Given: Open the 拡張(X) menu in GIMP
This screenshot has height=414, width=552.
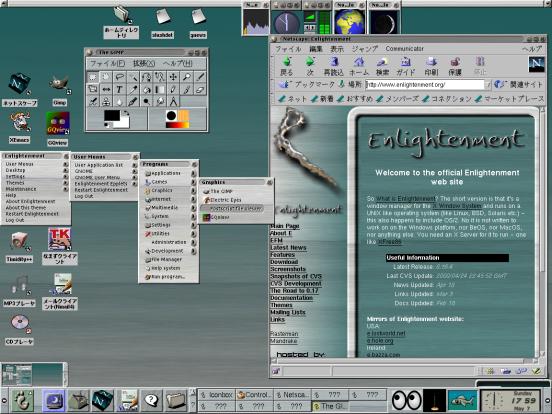Looking at the screenshot, I should [144, 64].
